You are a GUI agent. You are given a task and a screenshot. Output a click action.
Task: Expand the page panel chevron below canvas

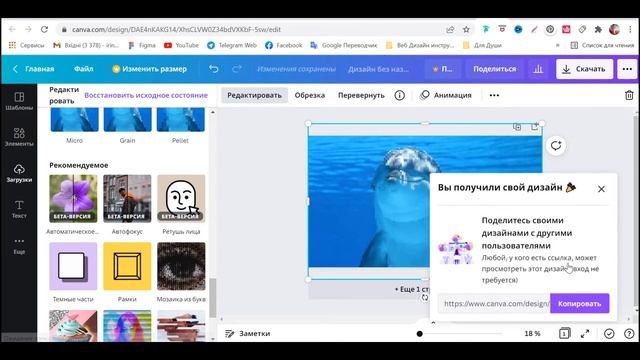pyautogui.click(x=433, y=322)
